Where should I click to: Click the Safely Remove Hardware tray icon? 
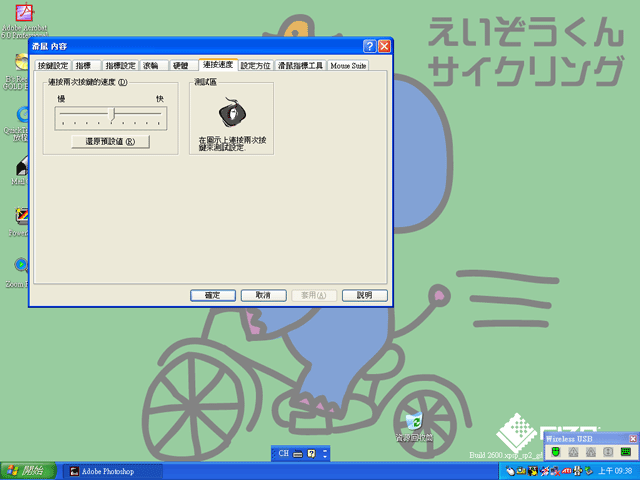point(589,471)
